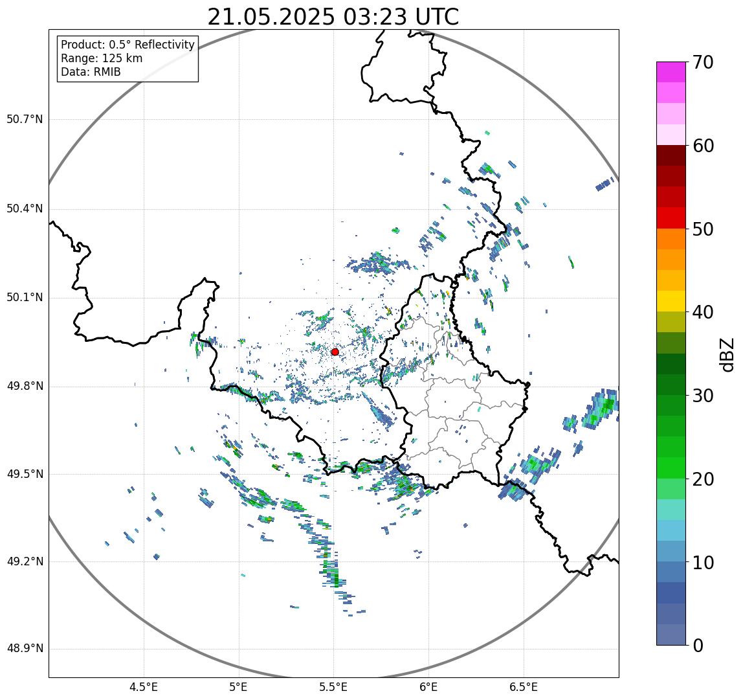Click the colorbar tick label 70
The width and height of the screenshot is (743, 700).
[x=703, y=62]
